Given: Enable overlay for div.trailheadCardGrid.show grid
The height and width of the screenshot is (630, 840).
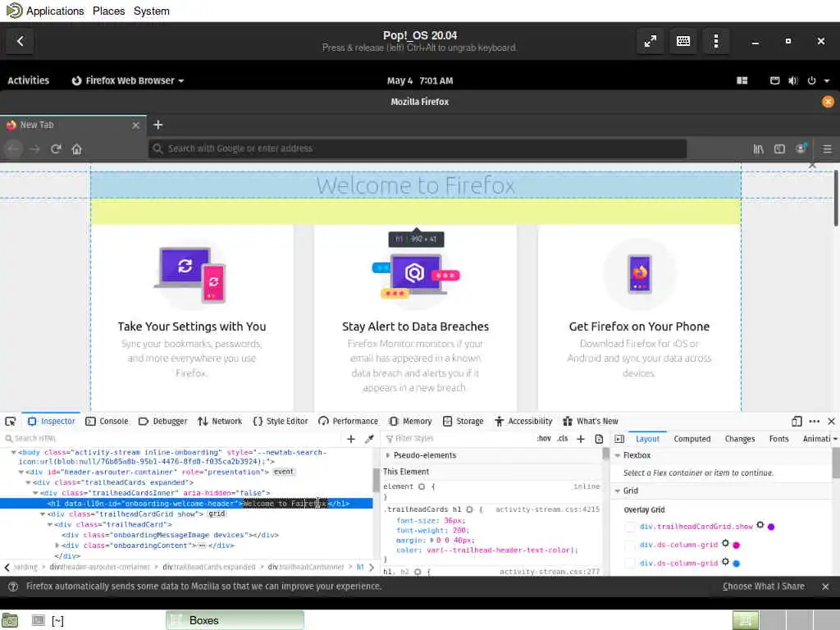Looking at the screenshot, I should (x=630, y=527).
